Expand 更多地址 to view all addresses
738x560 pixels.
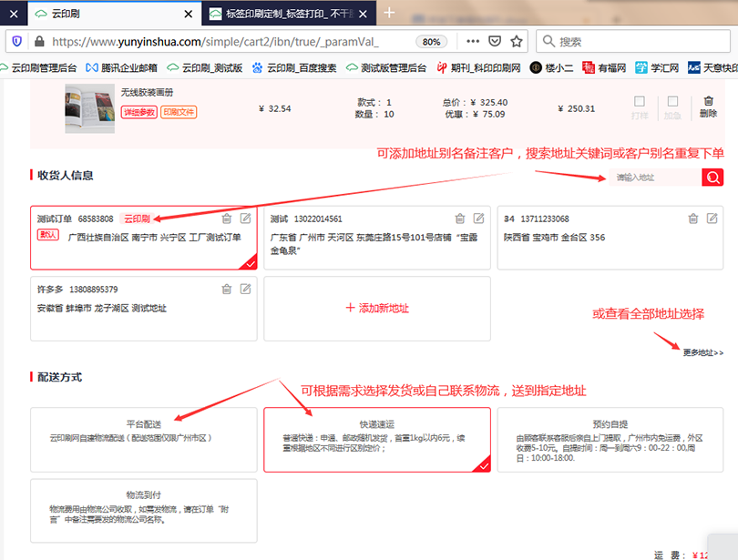(x=702, y=352)
